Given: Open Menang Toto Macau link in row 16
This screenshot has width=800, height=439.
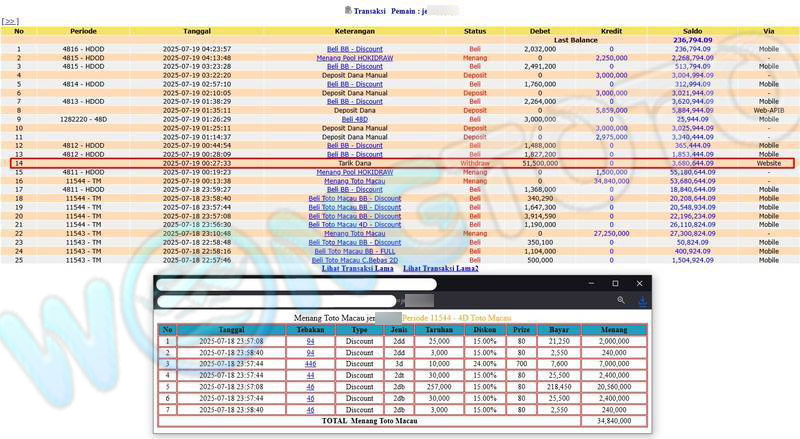Looking at the screenshot, I should 355,181.
